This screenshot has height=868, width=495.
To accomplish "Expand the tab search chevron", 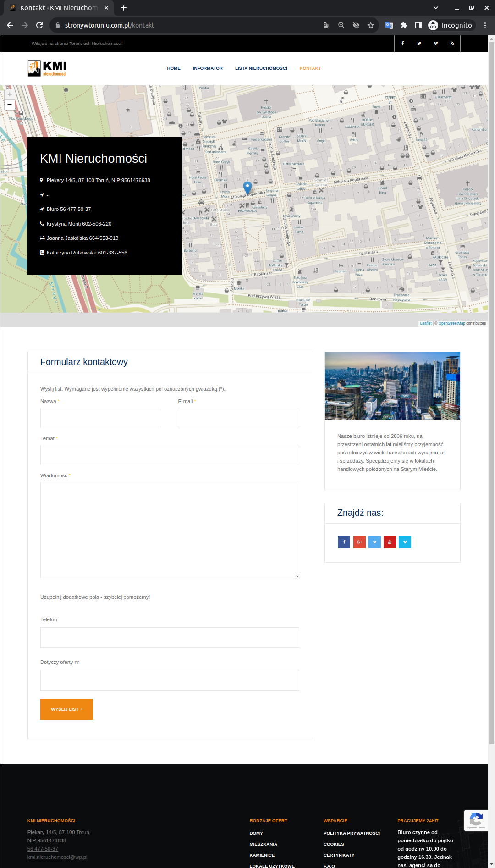I will (x=436, y=8).
